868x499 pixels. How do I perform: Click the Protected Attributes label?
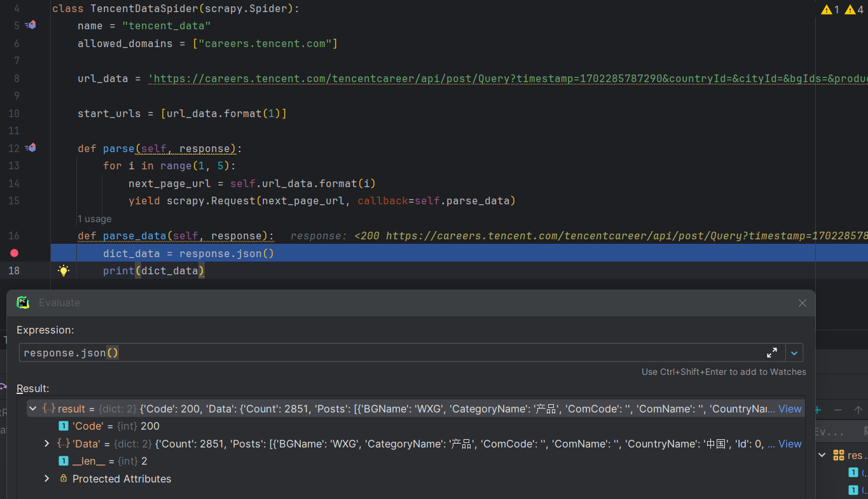coord(121,479)
